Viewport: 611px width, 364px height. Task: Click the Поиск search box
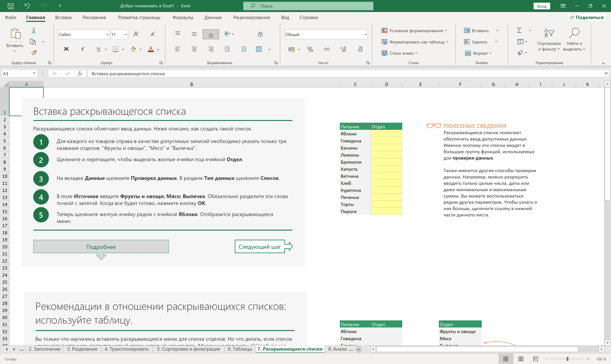click(x=308, y=6)
